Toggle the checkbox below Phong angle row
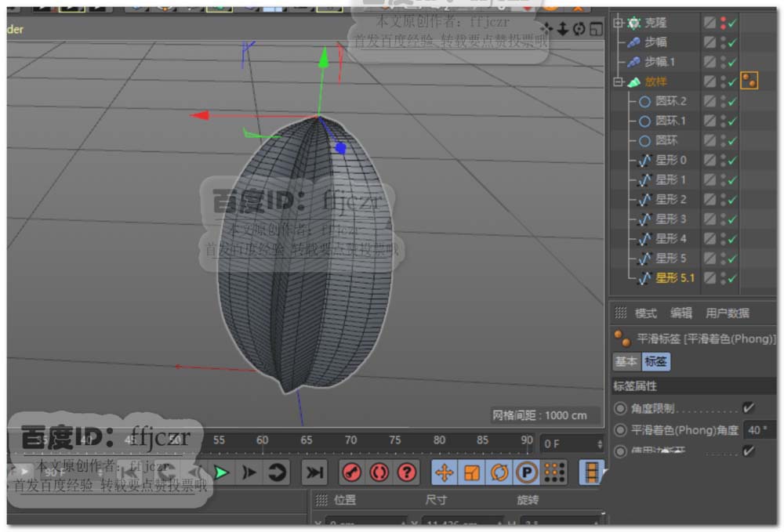Screen dimensions: 784x532 [748, 451]
